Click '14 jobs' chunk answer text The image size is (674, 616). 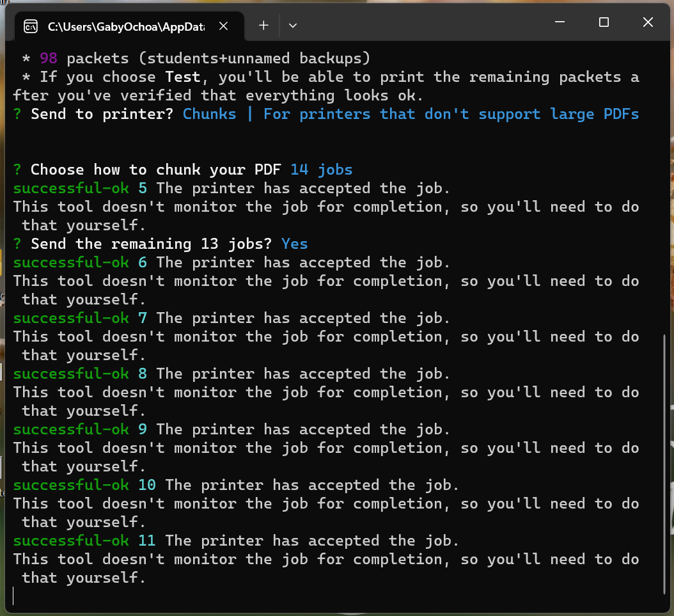coord(322,170)
